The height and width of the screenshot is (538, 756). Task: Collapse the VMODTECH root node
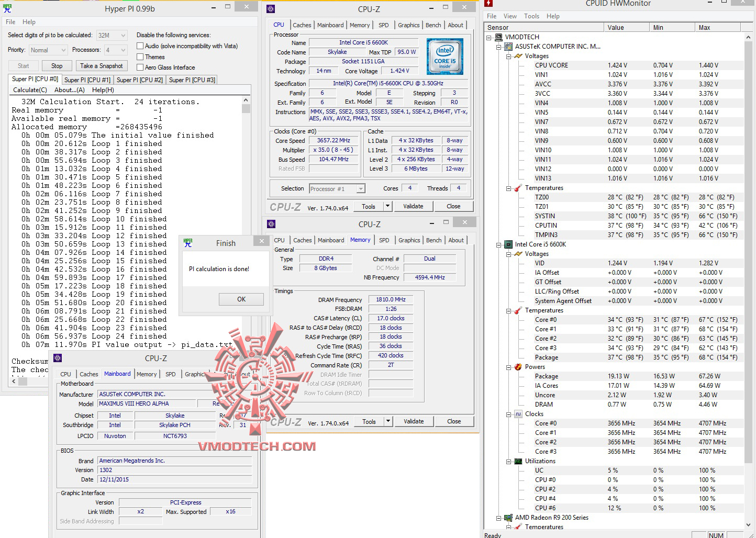point(489,37)
